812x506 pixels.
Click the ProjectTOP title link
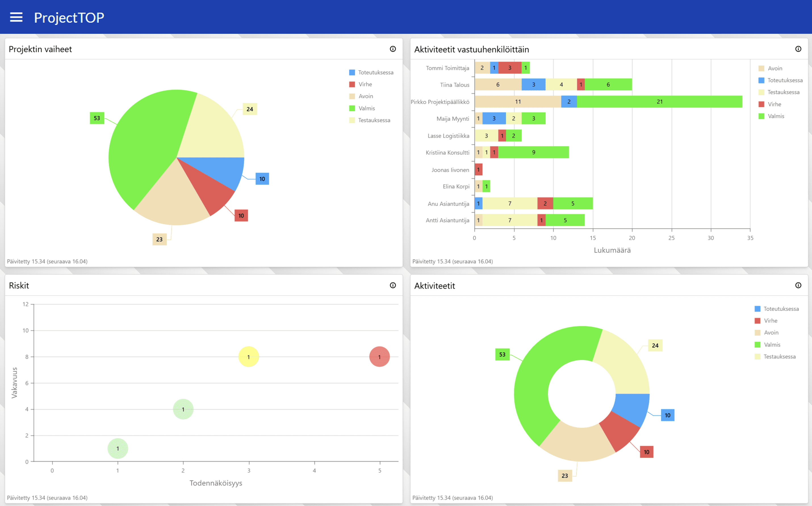click(69, 17)
